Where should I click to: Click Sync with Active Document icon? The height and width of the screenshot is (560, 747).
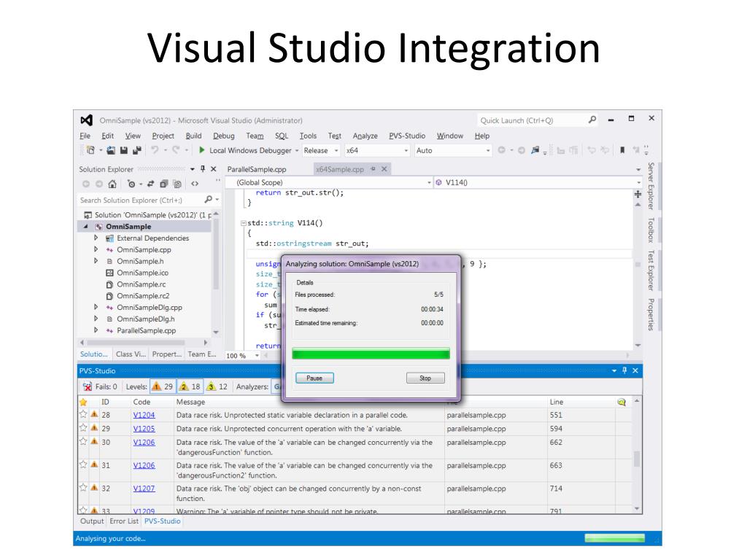point(150,184)
